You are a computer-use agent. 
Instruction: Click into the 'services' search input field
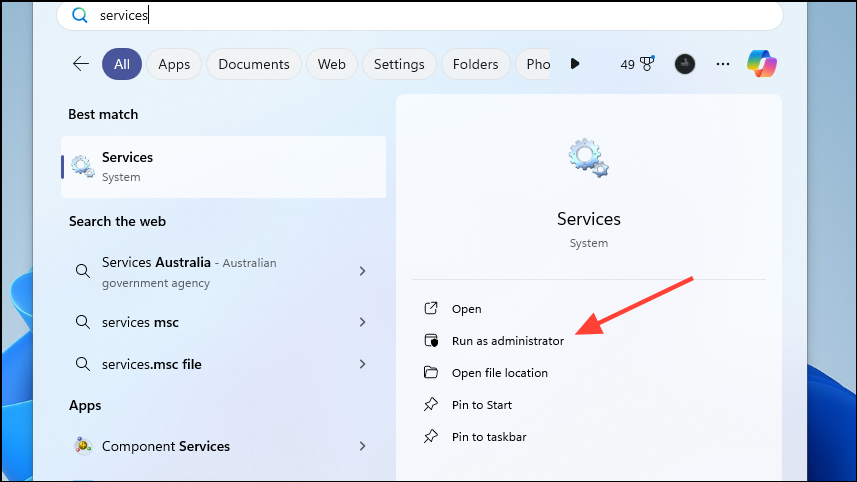click(x=420, y=15)
